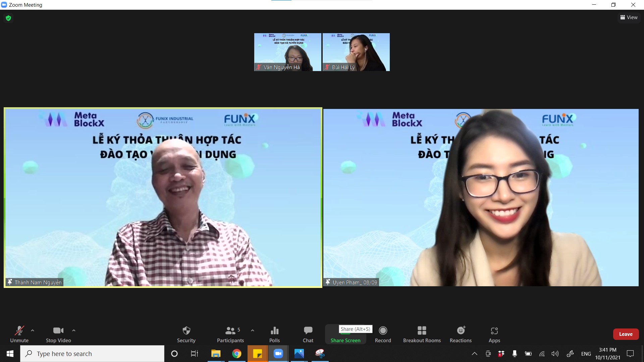
Task: Start recording with Record button
Action: coord(383,334)
